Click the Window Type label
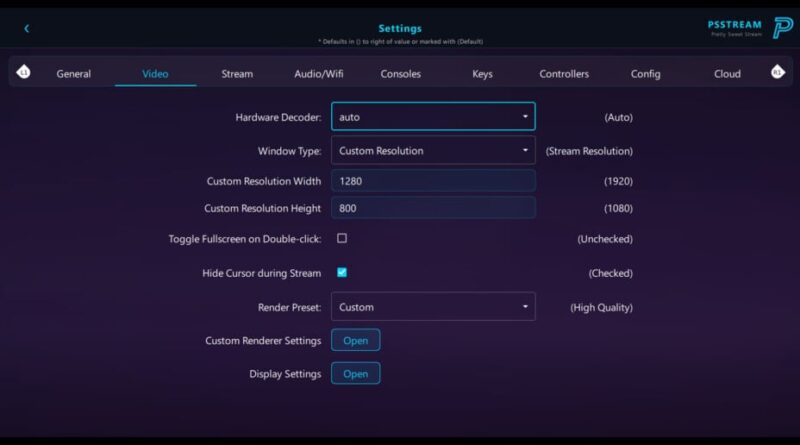Viewport: 800px width, 445px height. click(289, 151)
